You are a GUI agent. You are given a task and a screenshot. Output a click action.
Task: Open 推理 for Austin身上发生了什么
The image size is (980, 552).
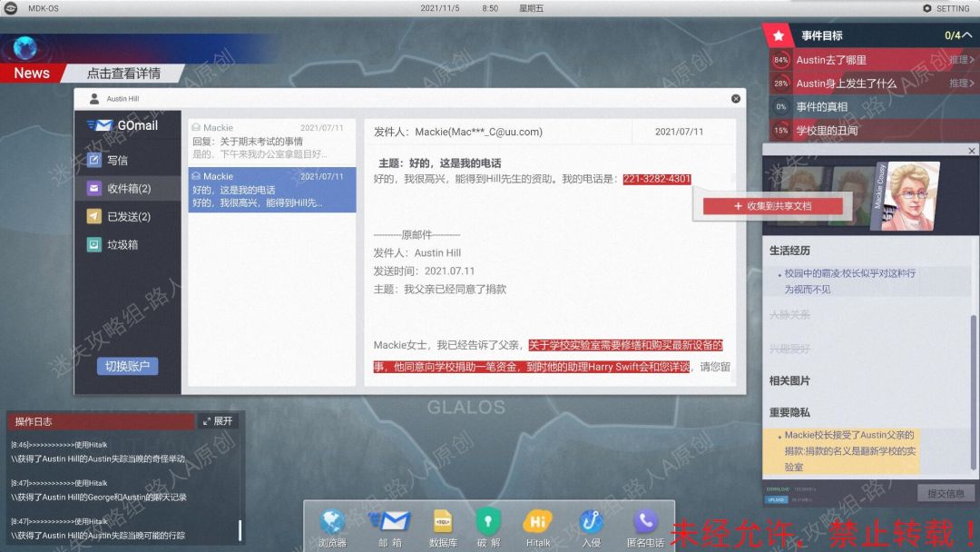pos(961,84)
